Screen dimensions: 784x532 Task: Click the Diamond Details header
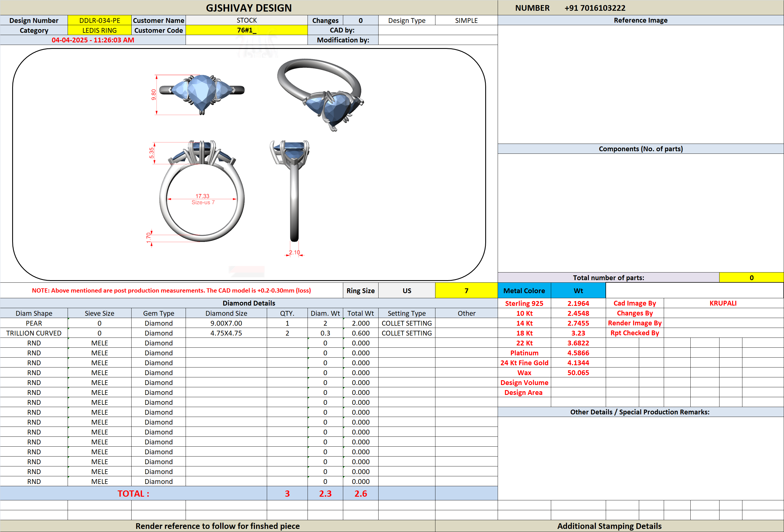[249, 303]
